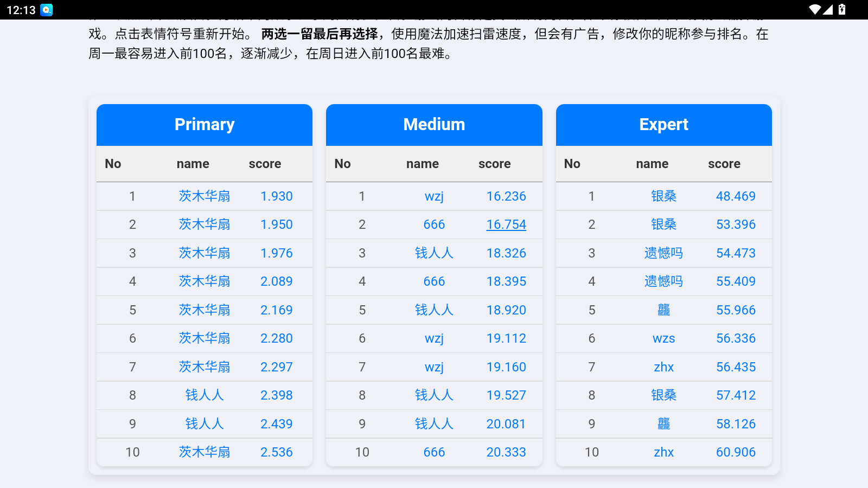Open the underlined 16.754 score link

tap(506, 224)
